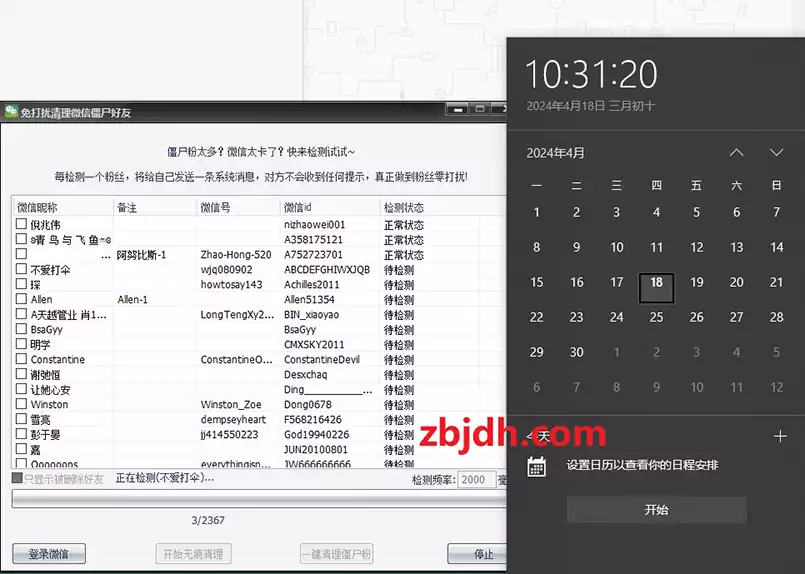Sort by the 微信id column header
The image size is (805, 574).
330,207
